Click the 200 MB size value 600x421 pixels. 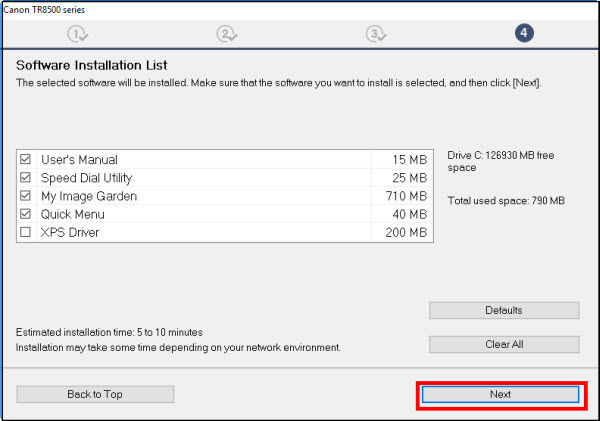pos(406,232)
